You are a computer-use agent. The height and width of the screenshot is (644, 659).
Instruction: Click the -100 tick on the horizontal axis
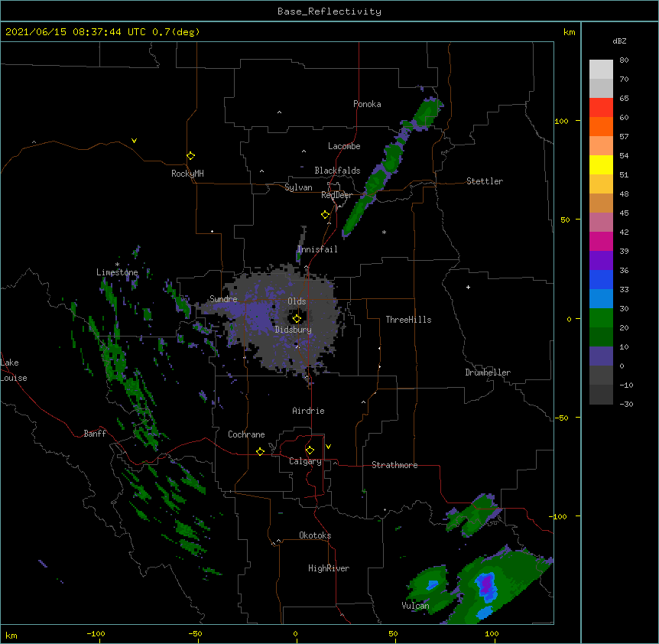click(x=96, y=634)
